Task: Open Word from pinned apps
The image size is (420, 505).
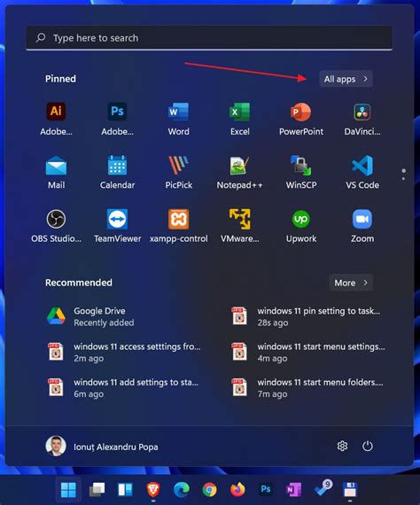Action: pyautogui.click(x=178, y=119)
